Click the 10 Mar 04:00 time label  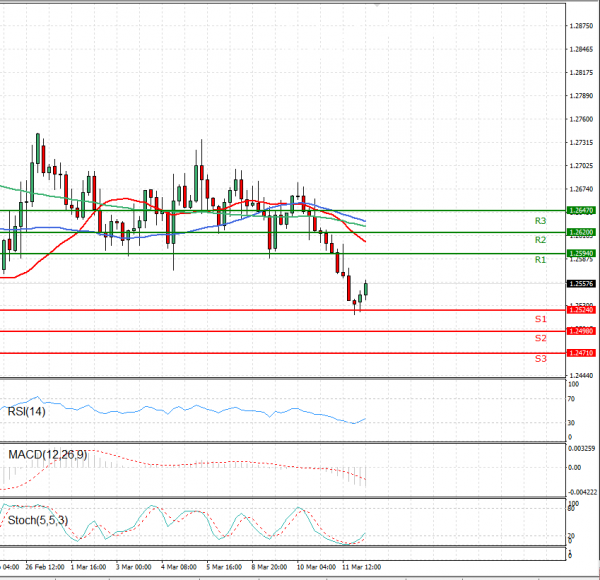(x=316, y=567)
